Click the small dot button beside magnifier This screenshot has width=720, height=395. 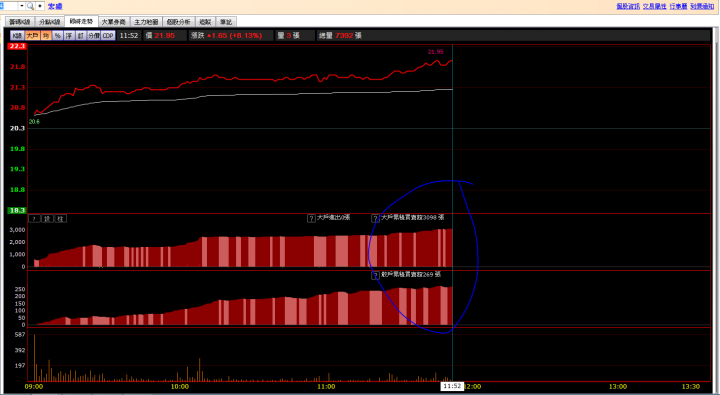pyautogui.click(x=40, y=6)
